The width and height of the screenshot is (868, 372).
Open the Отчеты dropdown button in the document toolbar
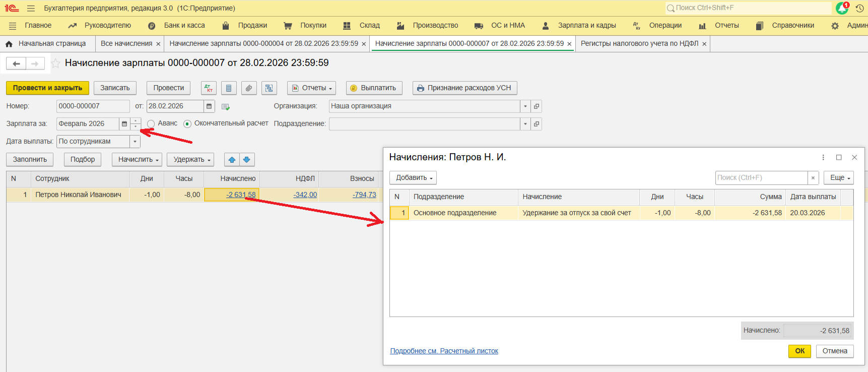click(x=311, y=88)
